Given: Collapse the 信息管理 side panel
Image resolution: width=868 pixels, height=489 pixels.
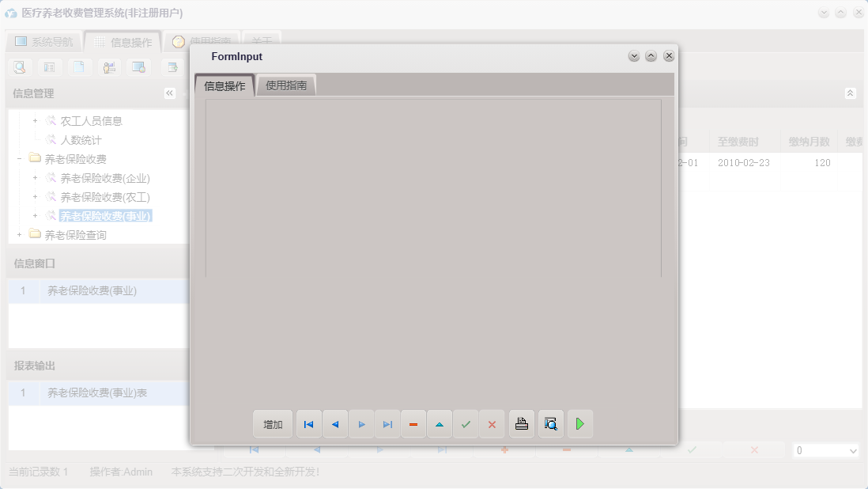Looking at the screenshot, I should click(x=169, y=93).
